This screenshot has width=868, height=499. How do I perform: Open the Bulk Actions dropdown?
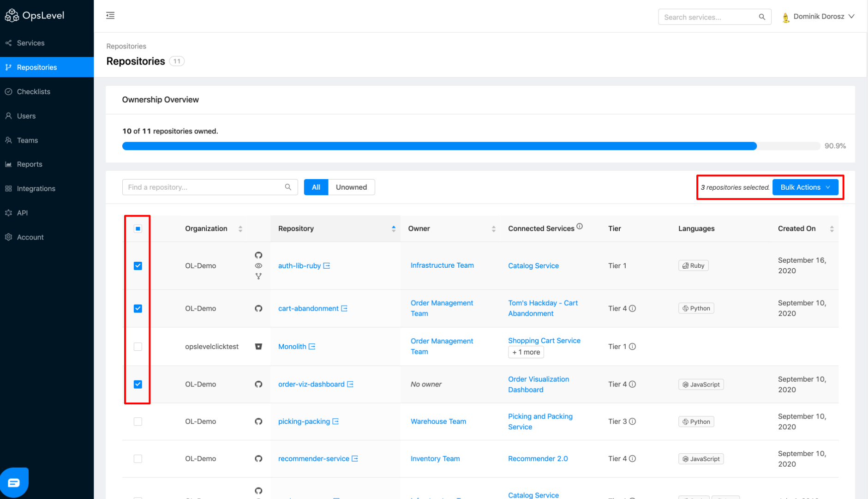(805, 187)
